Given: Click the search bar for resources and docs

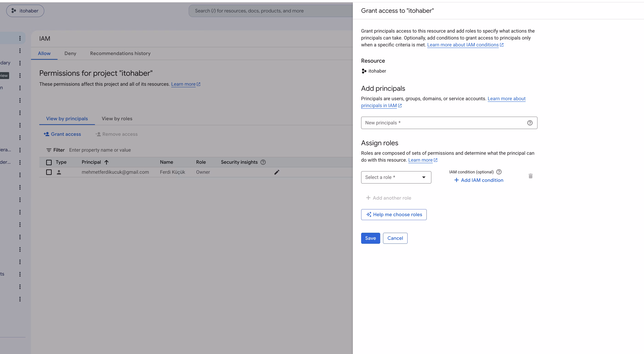Looking at the screenshot, I should click(271, 11).
